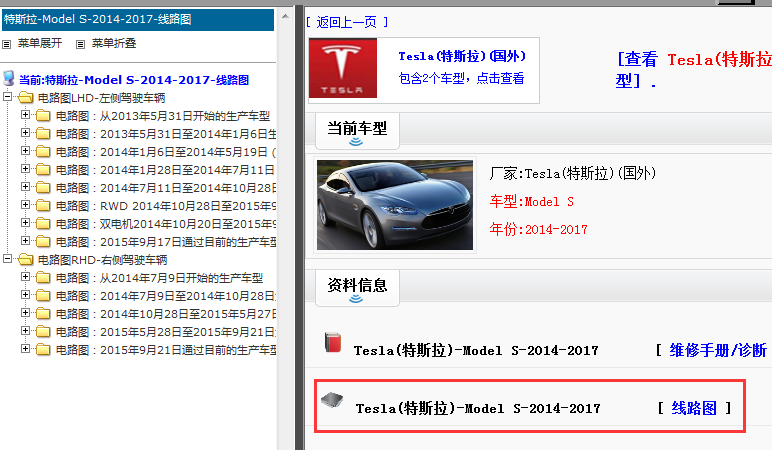Open the 资料信息 tab
The height and width of the screenshot is (450, 772).
coord(357,288)
